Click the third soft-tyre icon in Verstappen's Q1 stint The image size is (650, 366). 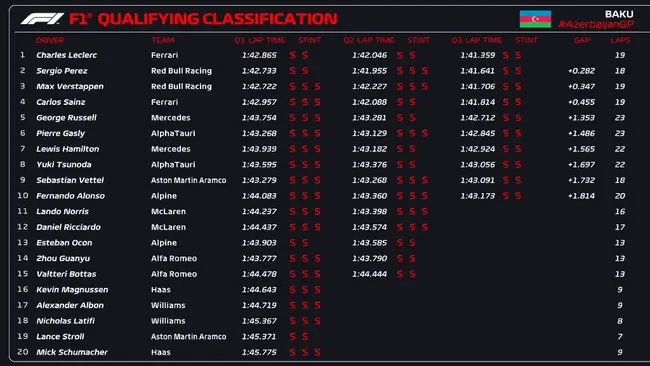click(317, 87)
